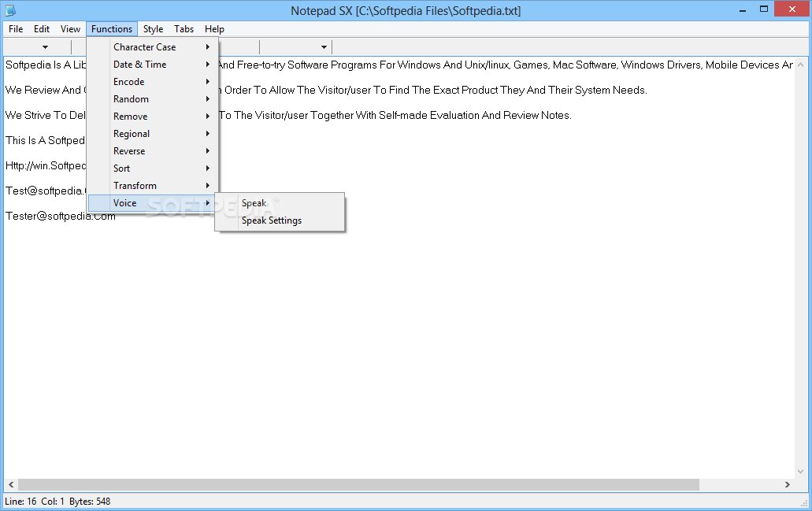Expand the Transform submenu
Image resolution: width=812 pixels, height=511 pixels.
[x=152, y=186]
